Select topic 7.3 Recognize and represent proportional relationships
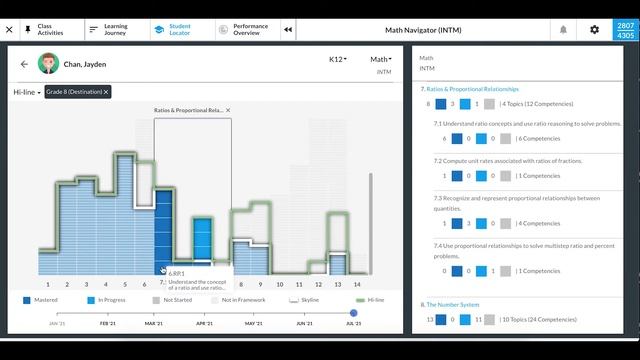This screenshot has width=640, height=360. coord(517,203)
